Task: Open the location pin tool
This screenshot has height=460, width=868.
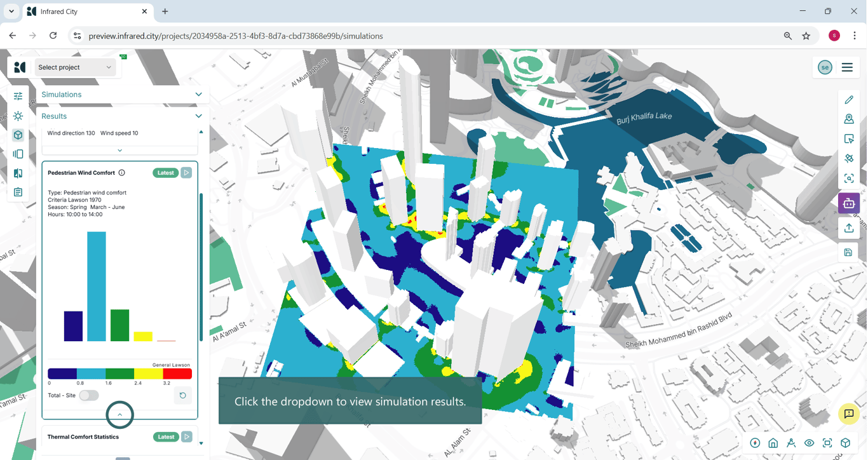Action: click(849, 119)
